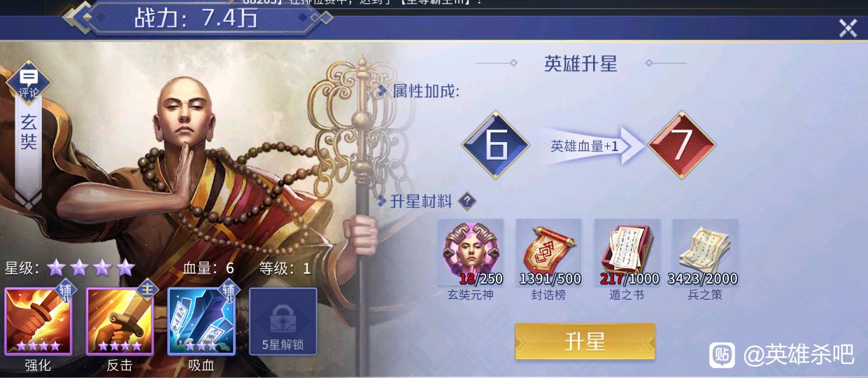
Task: Close the hero panel with X
Action: pos(848,28)
